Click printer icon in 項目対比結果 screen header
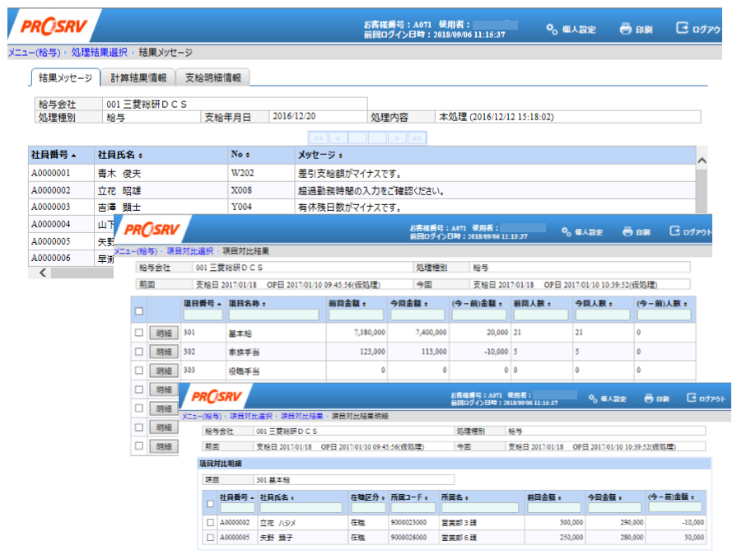This screenshot has width=737, height=560. point(627,231)
